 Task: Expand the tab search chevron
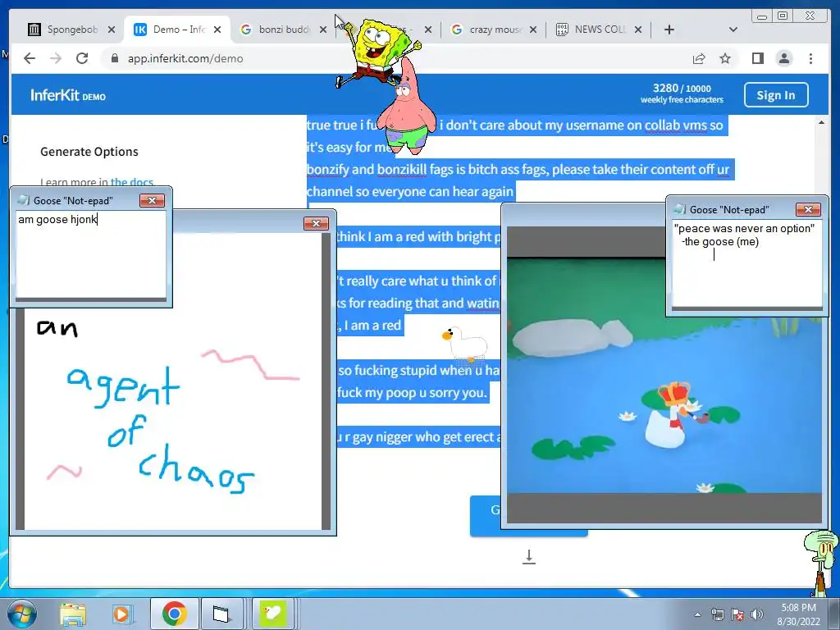[x=733, y=30]
